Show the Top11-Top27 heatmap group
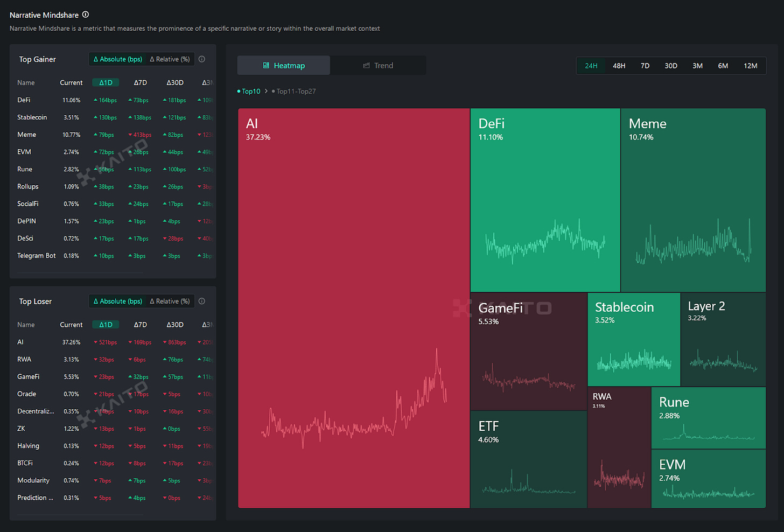This screenshot has height=532, width=784. pyautogui.click(x=294, y=92)
